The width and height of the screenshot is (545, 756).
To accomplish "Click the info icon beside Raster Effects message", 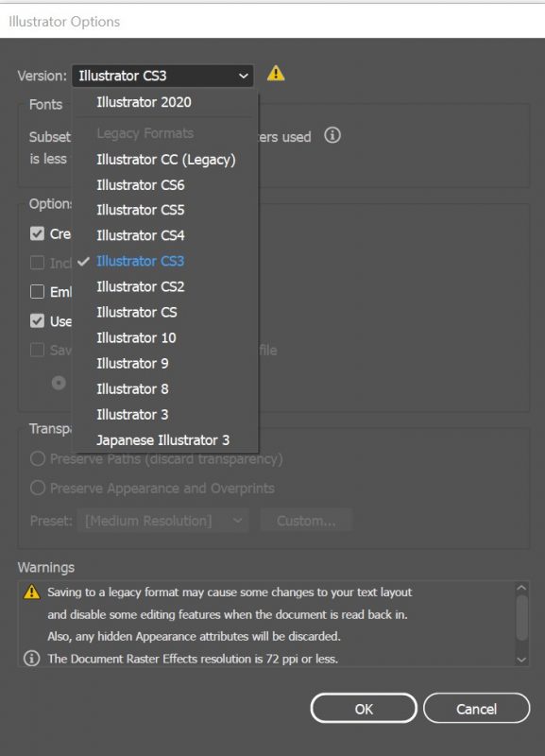I will (x=32, y=658).
